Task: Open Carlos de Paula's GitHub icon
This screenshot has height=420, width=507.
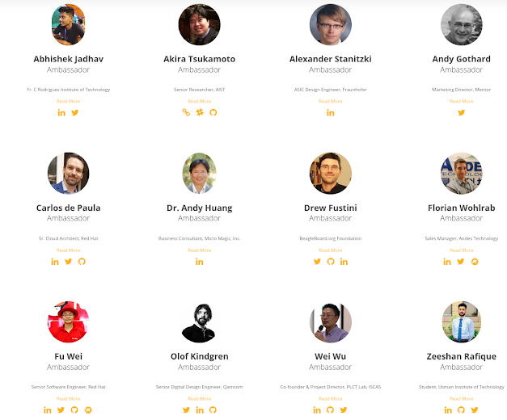Action: coord(82,261)
